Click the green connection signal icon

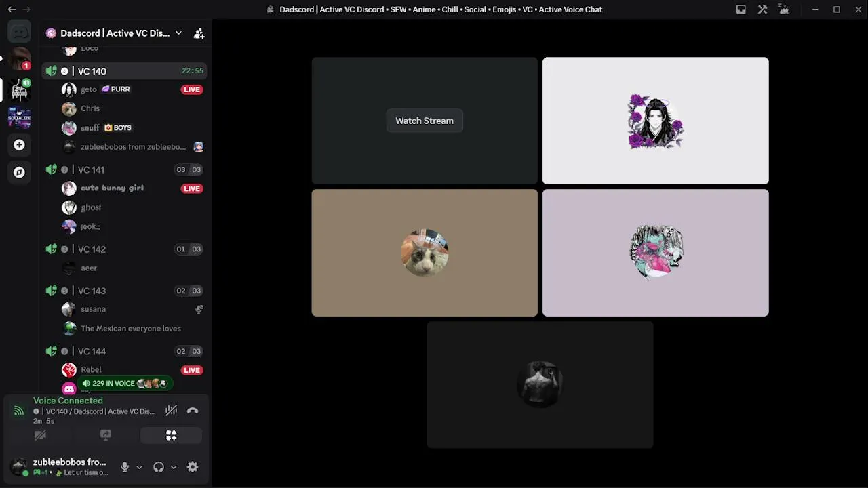(x=19, y=411)
